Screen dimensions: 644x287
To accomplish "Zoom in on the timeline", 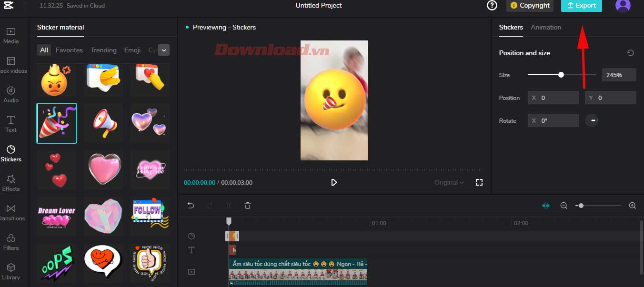I will (632, 205).
